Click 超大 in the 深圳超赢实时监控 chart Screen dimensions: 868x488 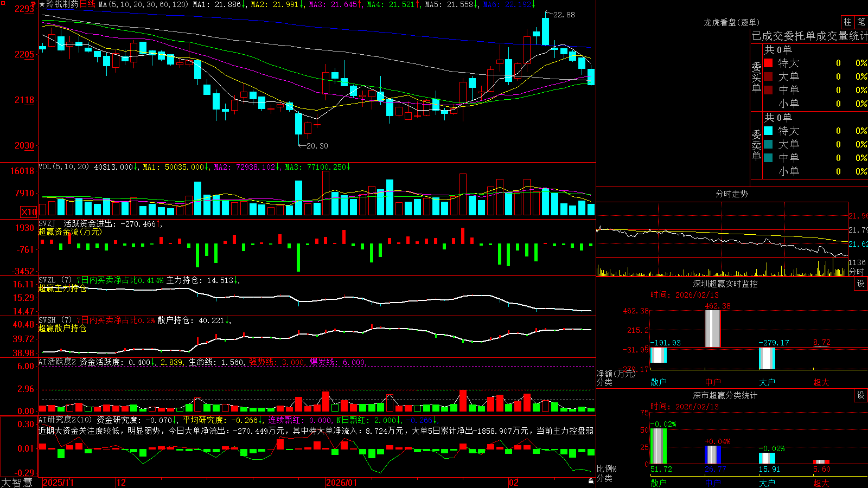821,382
